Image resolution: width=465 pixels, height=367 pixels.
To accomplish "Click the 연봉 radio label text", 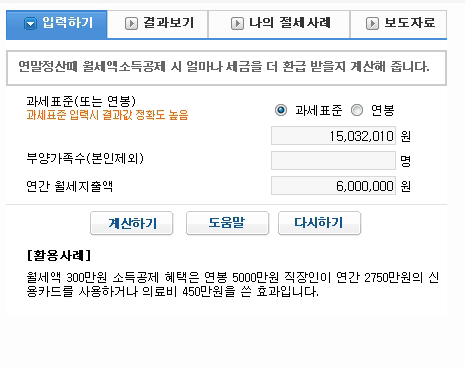I will (383, 110).
